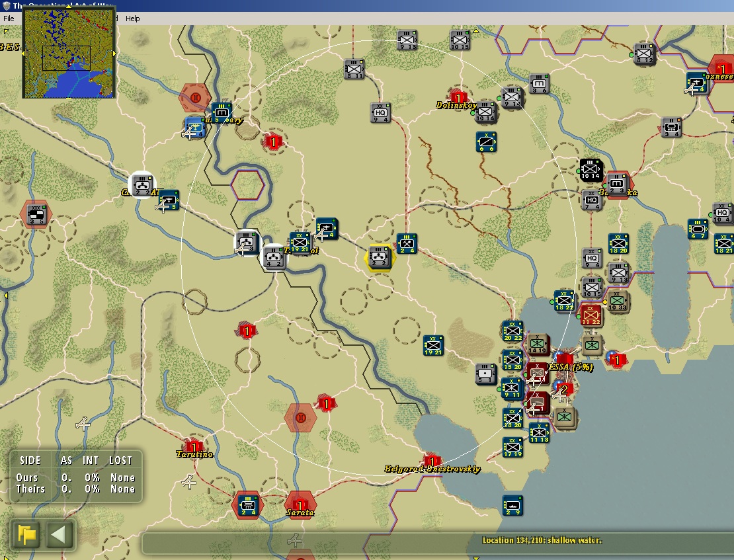Click the 'LOST' column header
The width and height of the screenshot is (734, 560).
(121, 460)
